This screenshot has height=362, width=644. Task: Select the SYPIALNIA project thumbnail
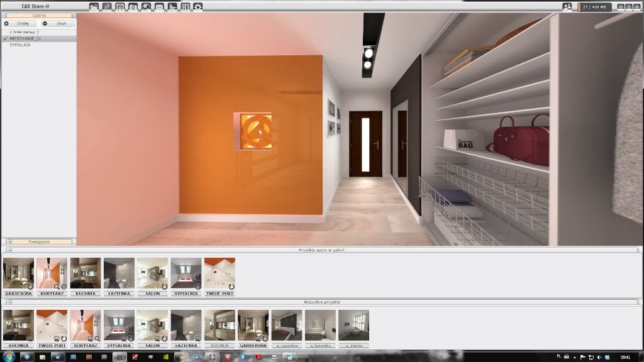[187, 271]
